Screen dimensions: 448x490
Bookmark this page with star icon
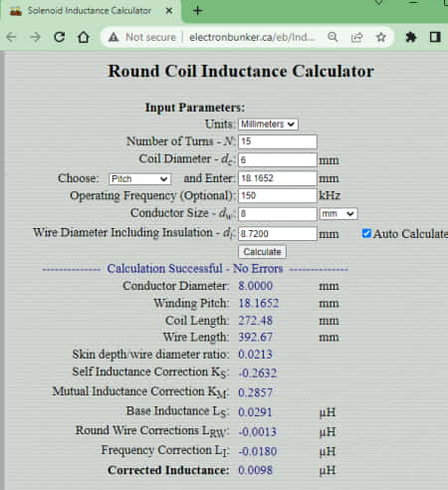(x=381, y=37)
